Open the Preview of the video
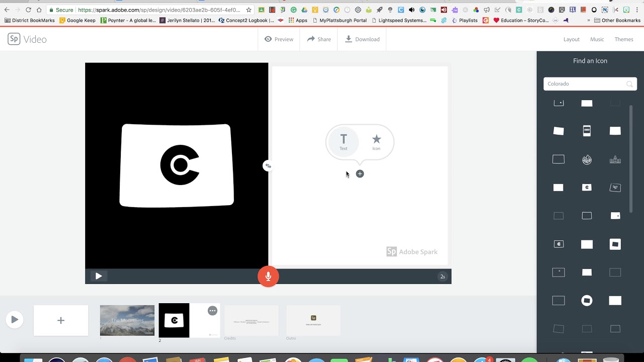 tap(279, 39)
